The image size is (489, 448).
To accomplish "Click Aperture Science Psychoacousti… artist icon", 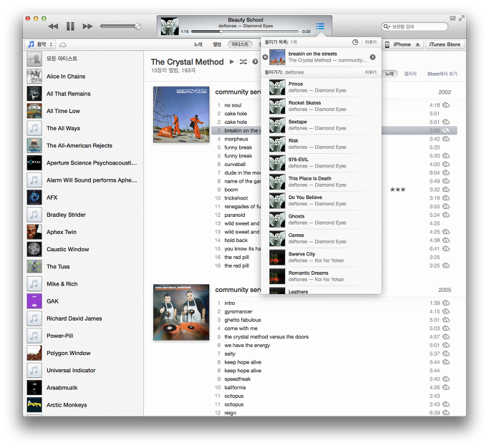I will point(34,162).
